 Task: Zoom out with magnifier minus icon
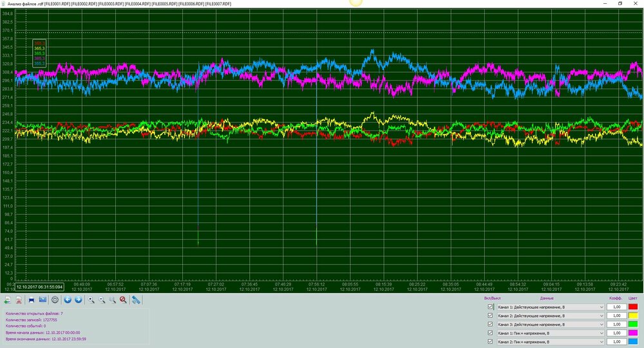click(102, 300)
